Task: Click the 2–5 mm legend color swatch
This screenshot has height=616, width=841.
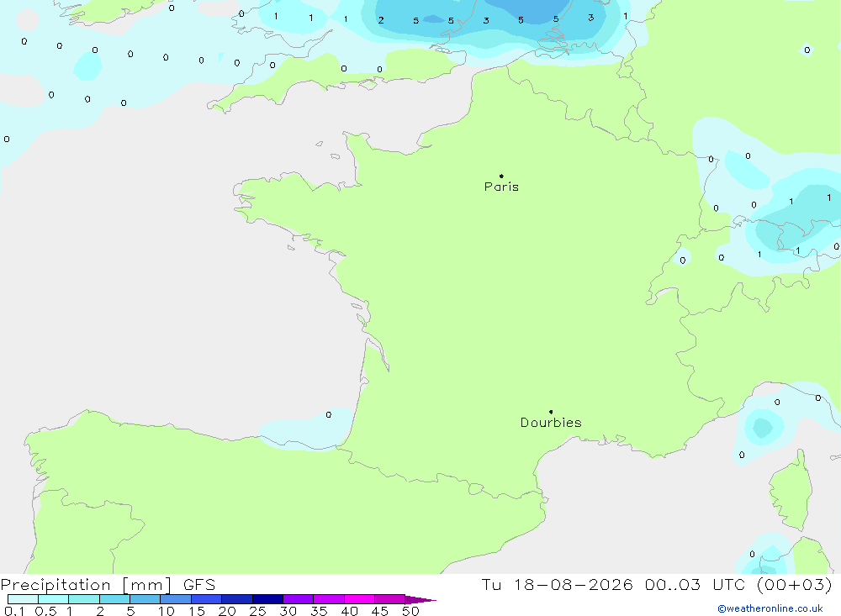Action: [x=114, y=599]
